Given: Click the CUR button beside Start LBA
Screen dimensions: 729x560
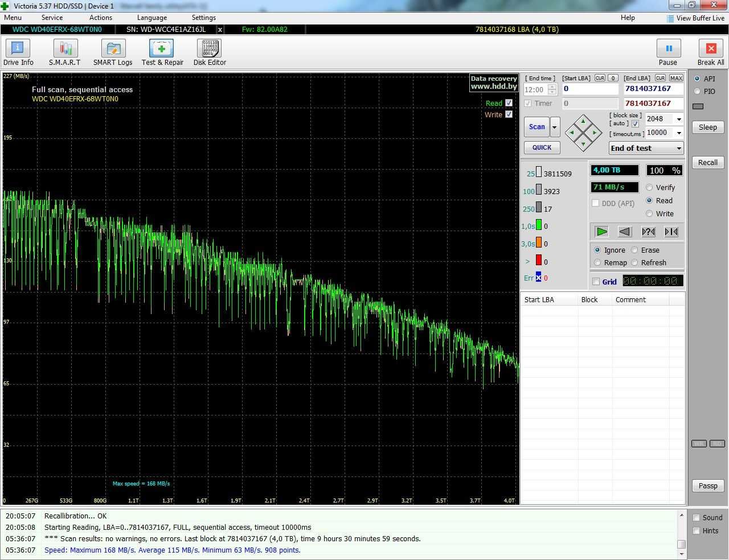Looking at the screenshot, I should click(x=600, y=78).
